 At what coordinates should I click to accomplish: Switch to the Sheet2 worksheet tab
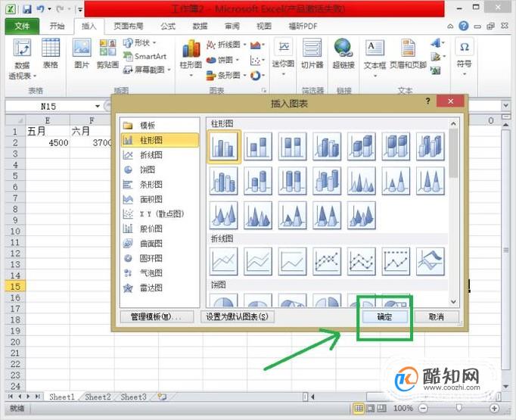coord(98,397)
